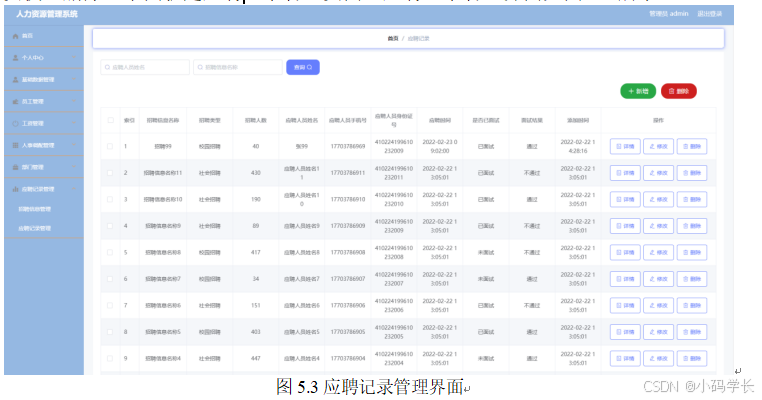The width and height of the screenshot is (762, 400).
Task: Open 详情 details for row 9
Action: click(x=625, y=358)
